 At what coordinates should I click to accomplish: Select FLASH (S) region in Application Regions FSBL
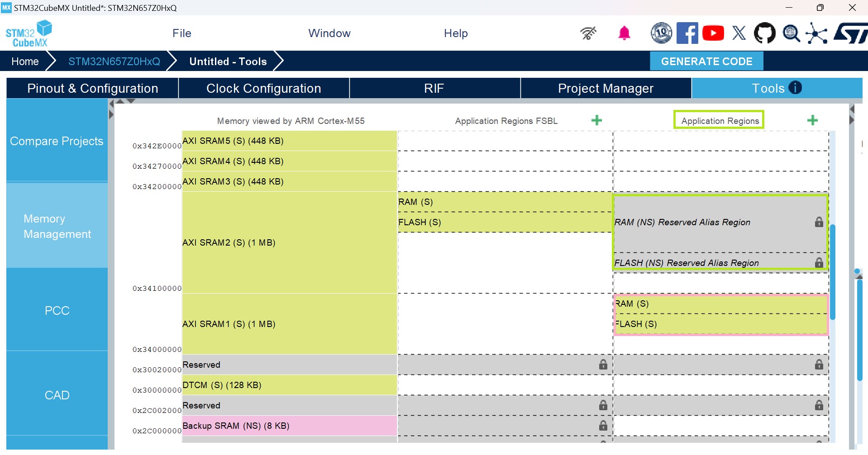coord(505,222)
